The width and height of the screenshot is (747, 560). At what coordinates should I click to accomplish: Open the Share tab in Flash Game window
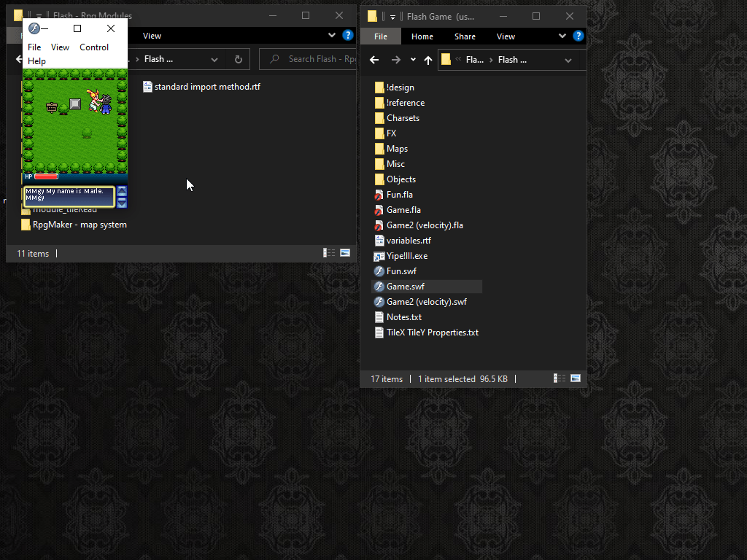click(465, 36)
